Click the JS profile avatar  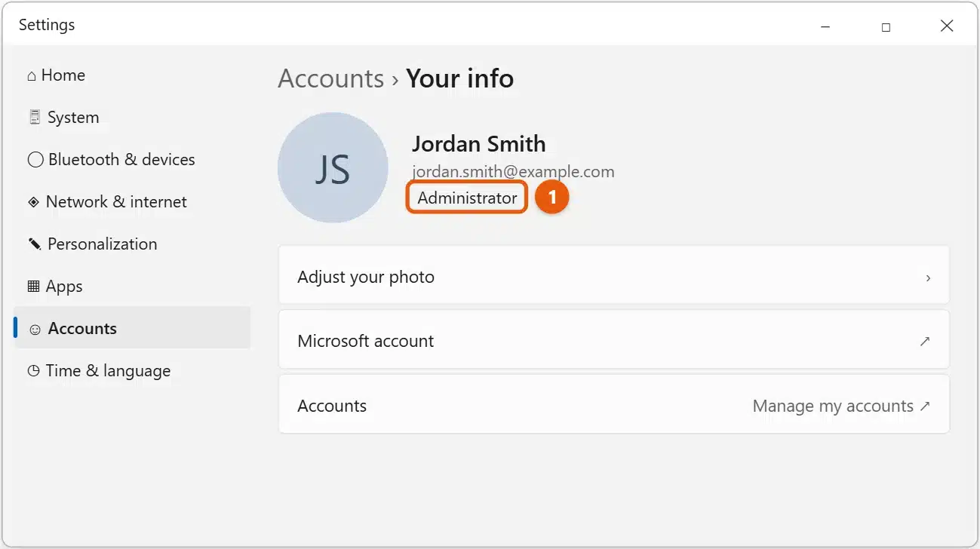click(x=333, y=167)
